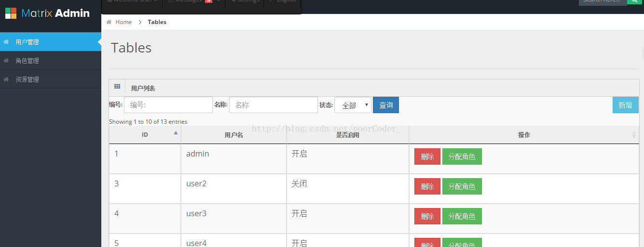This screenshot has height=247, width=644.
Task: Click home icon beside 用户管理
Action: 6,42
